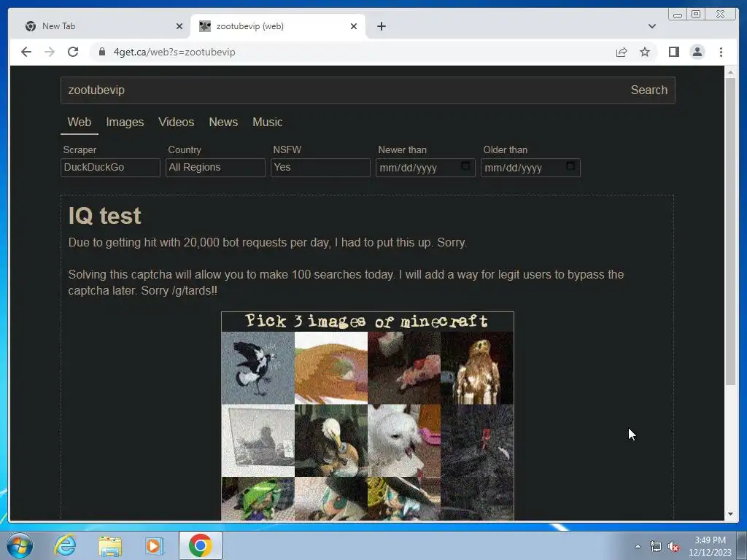Screen dimensions: 747x560
Task: Click the address bar URL
Action: point(174,52)
